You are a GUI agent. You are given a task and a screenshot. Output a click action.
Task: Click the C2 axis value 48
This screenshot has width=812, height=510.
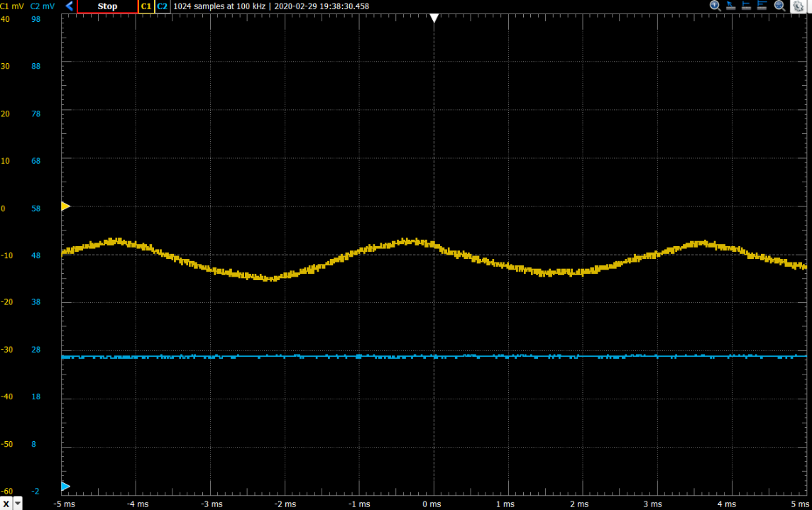pyautogui.click(x=35, y=256)
